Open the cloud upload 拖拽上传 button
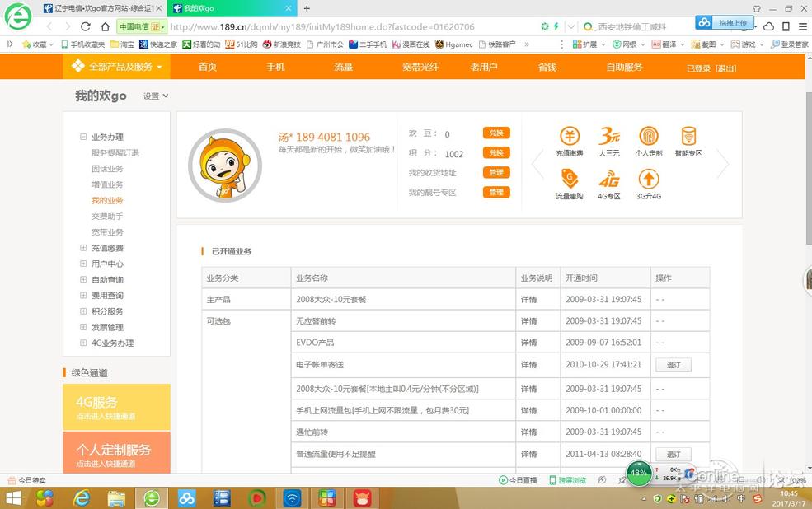Viewport: 812px width, 509px height. [724, 23]
